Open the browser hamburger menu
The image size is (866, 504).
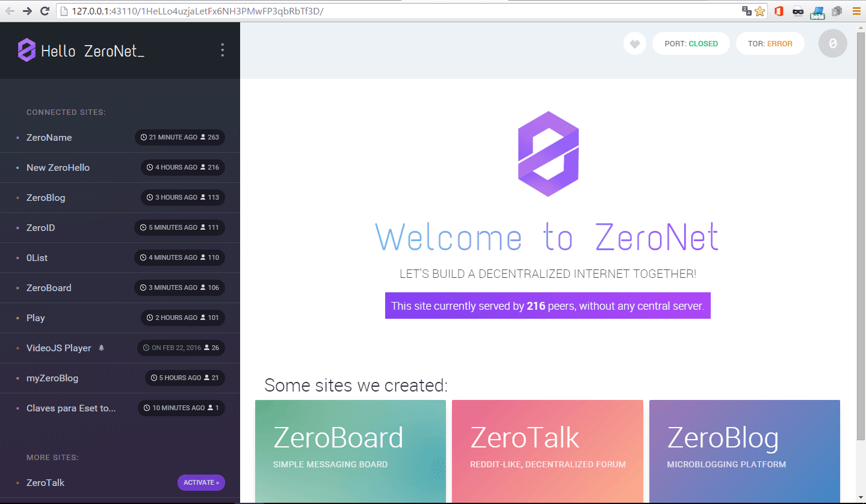pyautogui.click(x=856, y=11)
